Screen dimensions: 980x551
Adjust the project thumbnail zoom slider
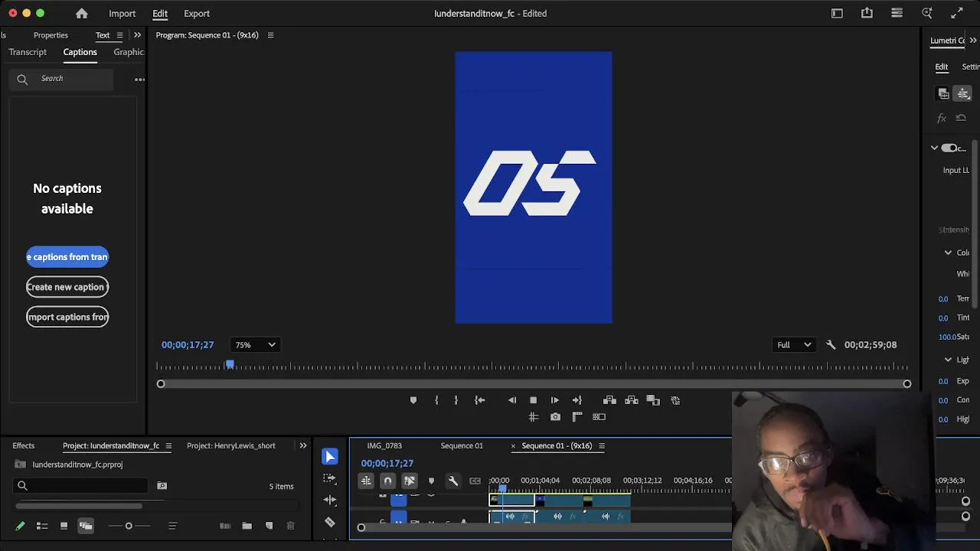point(129,526)
